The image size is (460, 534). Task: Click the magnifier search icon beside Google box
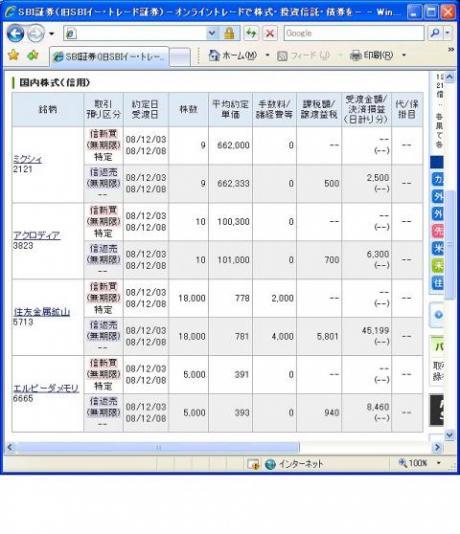point(435,33)
